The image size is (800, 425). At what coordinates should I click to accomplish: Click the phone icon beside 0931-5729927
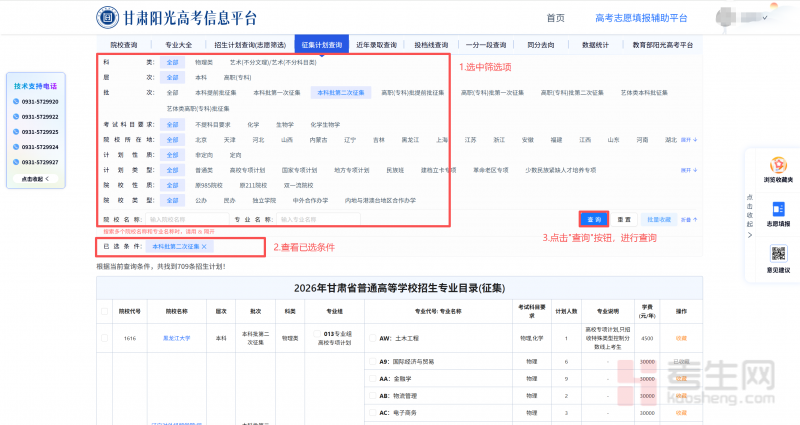click(16, 162)
